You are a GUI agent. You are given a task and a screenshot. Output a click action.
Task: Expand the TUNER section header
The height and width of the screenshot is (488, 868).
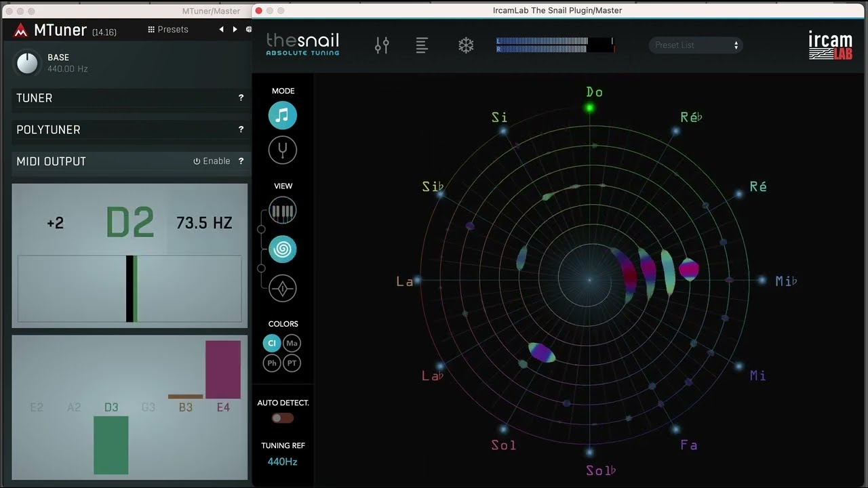pos(130,98)
